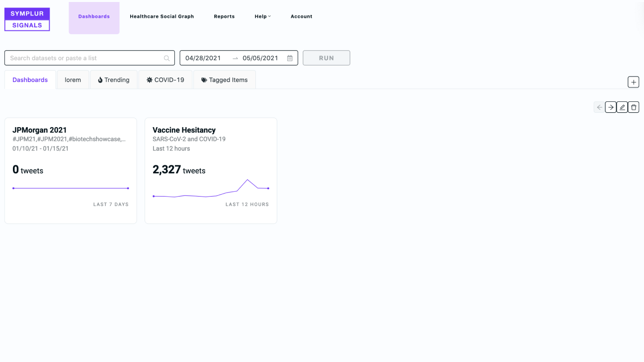Click the search magnifier icon
The width and height of the screenshot is (644, 362).
(x=167, y=58)
